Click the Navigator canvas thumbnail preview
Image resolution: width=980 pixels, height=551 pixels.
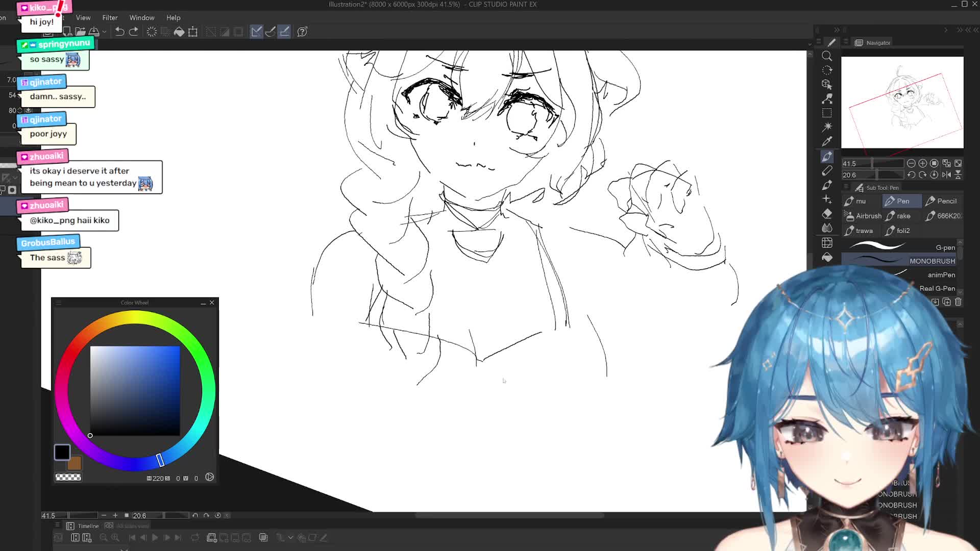[902, 103]
